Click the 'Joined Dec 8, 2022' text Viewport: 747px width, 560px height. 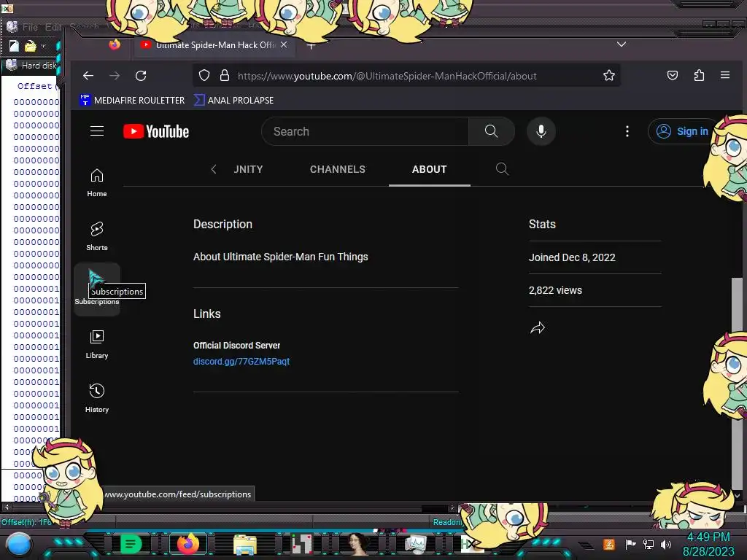(x=572, y=257)
